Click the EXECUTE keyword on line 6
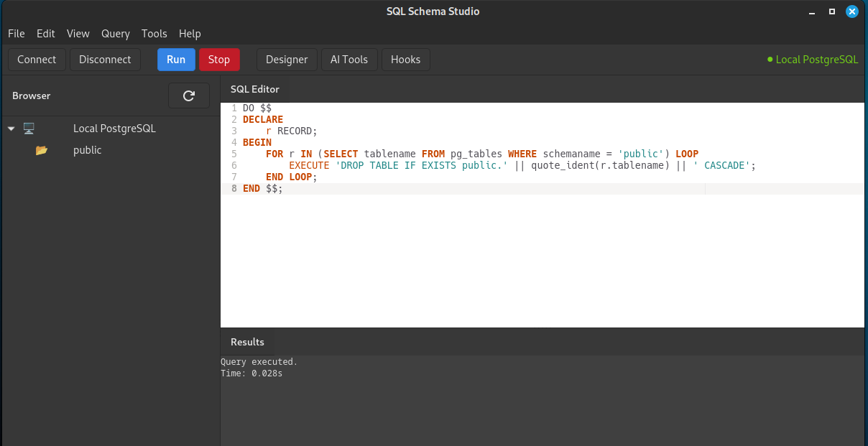Screen dimensions: 868x446 pyautogui.click(x=309, y=165)
